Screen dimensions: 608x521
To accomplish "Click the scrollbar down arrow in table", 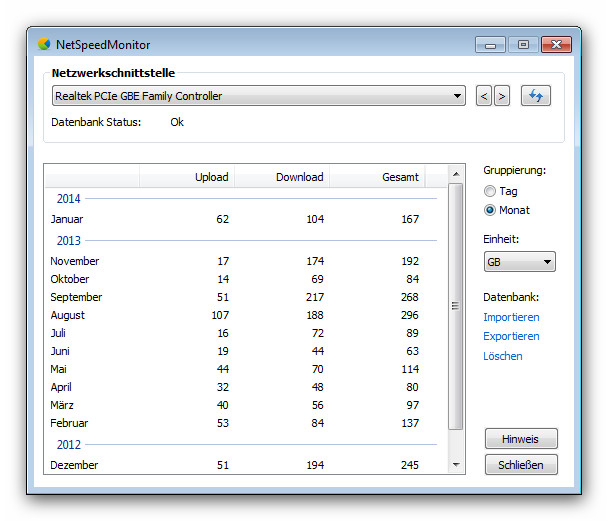I will pyautogui.click(x=456, y=464).
